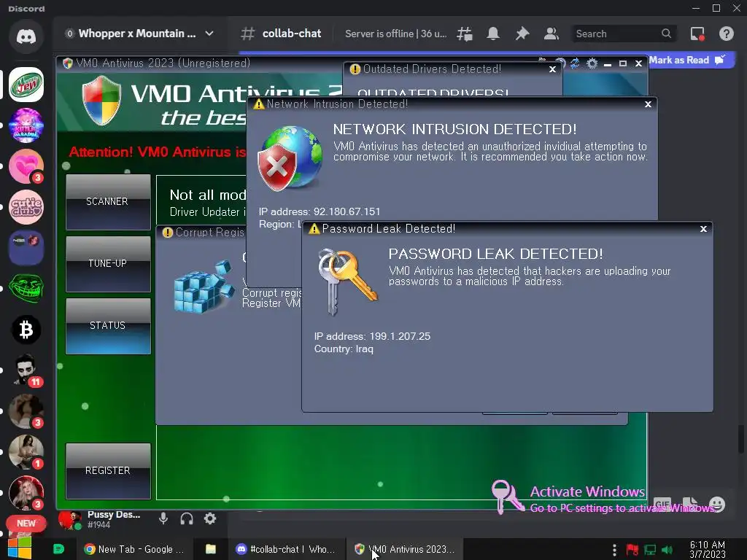Click the REGISTER button in VM0 Antivirus
The image size is (747, 560).
pyautogui.click(x=108, y=470)
